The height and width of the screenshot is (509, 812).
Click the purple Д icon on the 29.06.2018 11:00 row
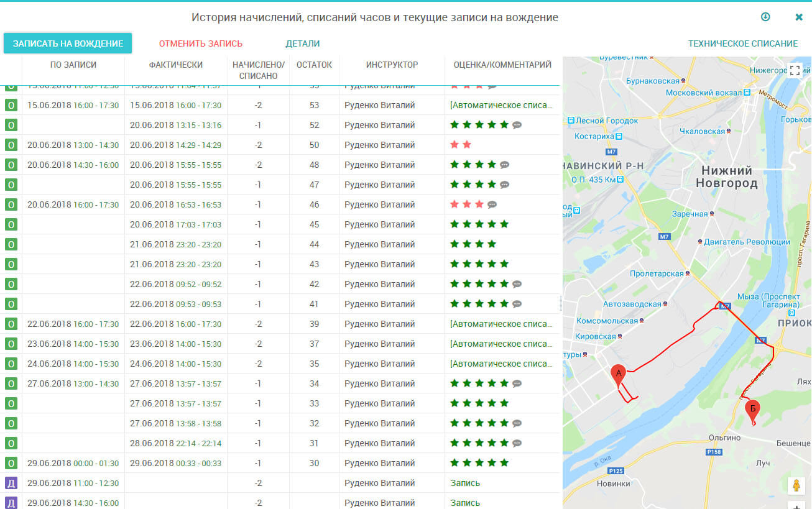coord(11,483)
